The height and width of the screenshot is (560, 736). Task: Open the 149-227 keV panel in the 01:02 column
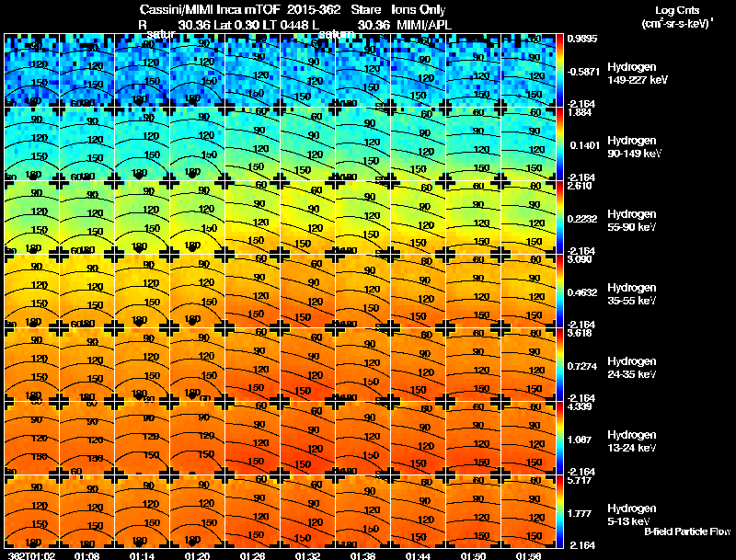(x=32, y=70)
